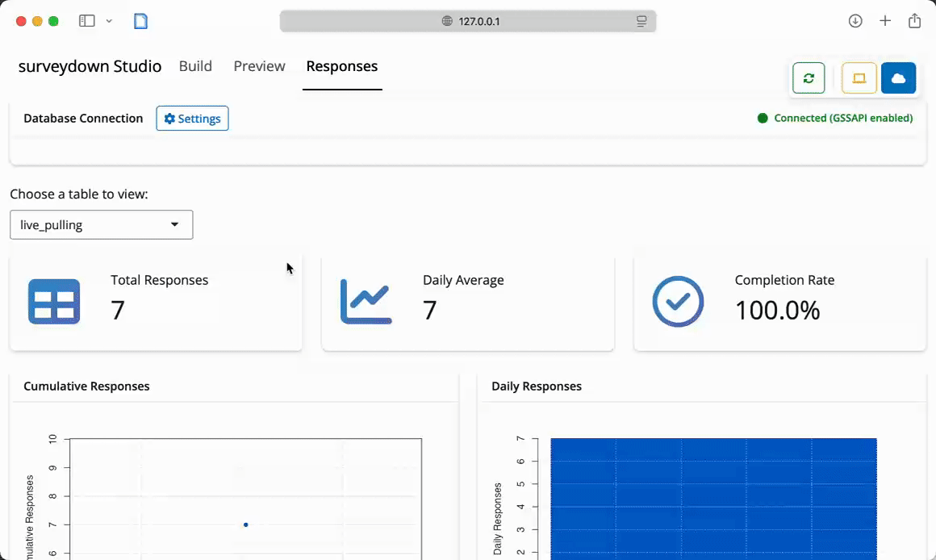Click the green refresh icon button
Image resolution: width=936 pixels, height=560 pixels.
point(809,78)
